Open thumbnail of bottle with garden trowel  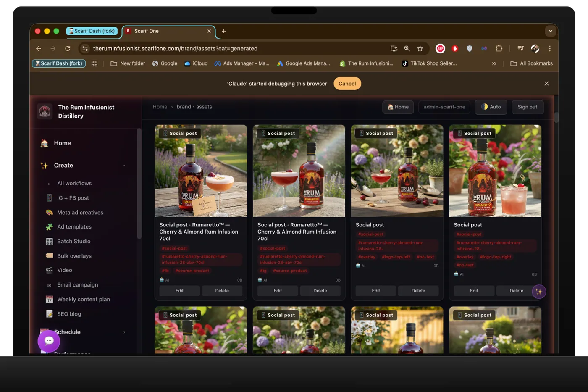(x=397, y=171)
